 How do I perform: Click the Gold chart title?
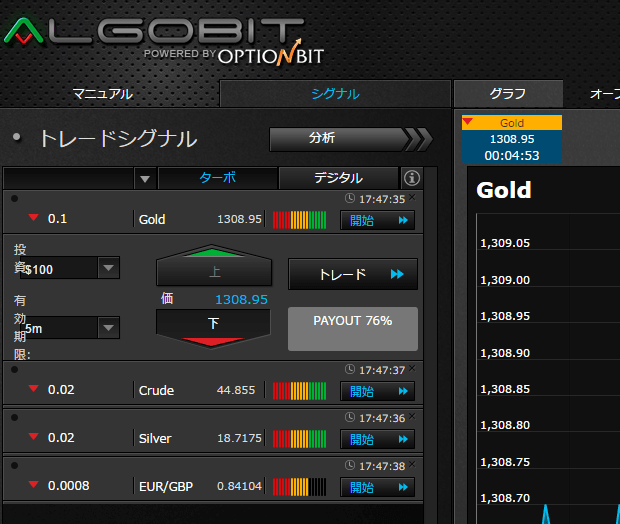pyautogui.click(x=503, y=190)
